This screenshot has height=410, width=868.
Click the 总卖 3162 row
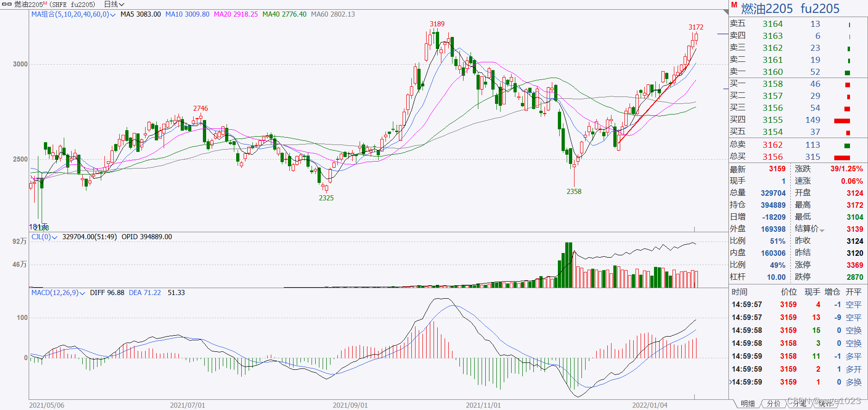pos(798,145)
